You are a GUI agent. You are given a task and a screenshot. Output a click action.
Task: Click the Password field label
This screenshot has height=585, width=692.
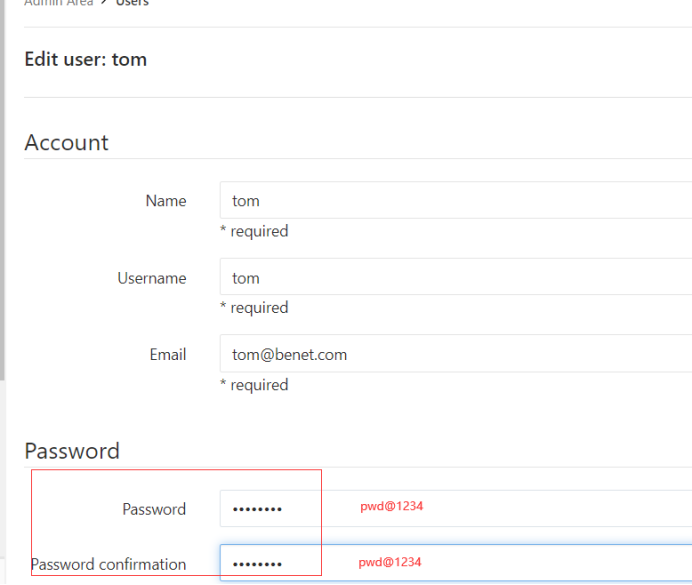[154, 509]
